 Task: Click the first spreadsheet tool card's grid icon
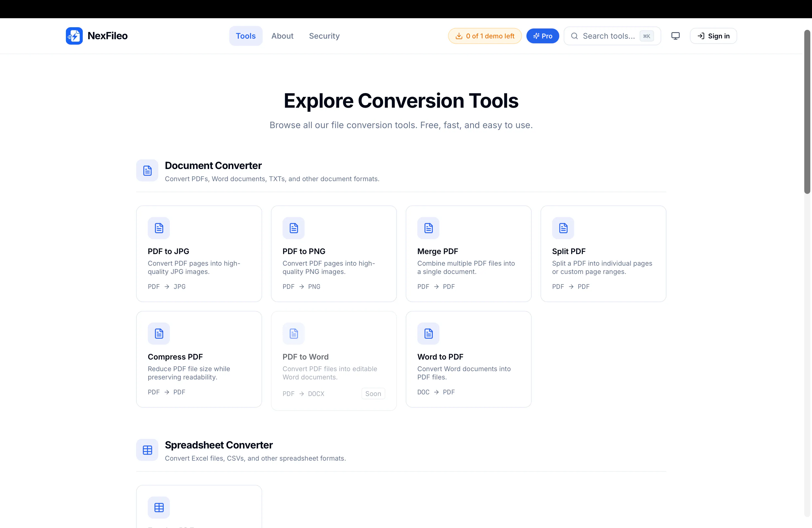pyautogui.click(x=159, y=507)
